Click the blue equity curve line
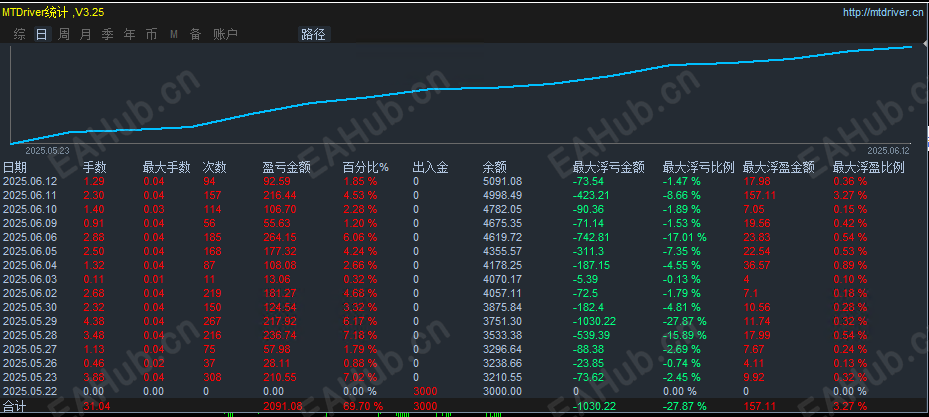 [462, 88]
